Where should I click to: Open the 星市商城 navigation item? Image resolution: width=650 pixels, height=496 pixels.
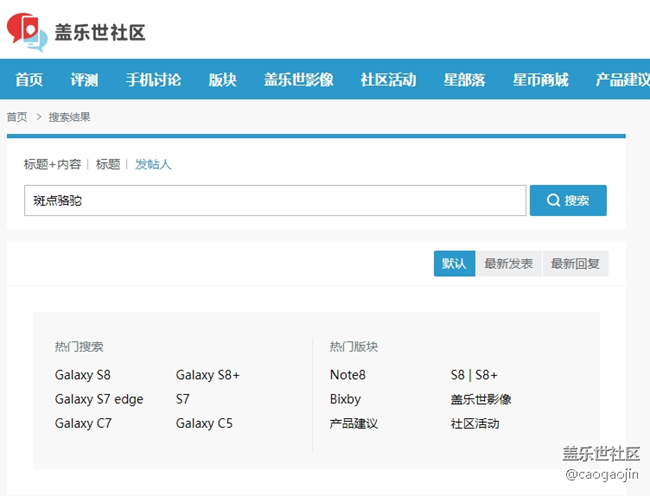coord(540,80)
